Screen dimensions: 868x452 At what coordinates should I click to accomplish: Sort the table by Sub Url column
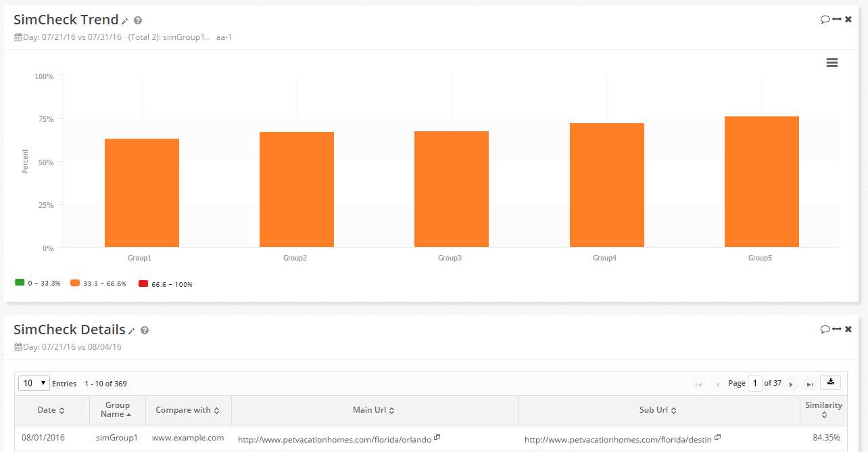pos(658,410)
